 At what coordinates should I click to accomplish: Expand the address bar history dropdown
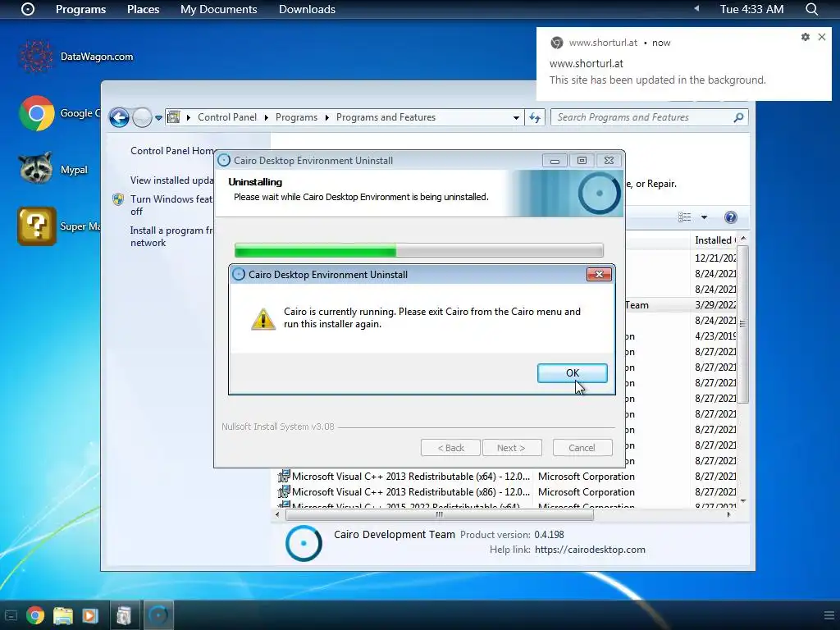[516, 117]
